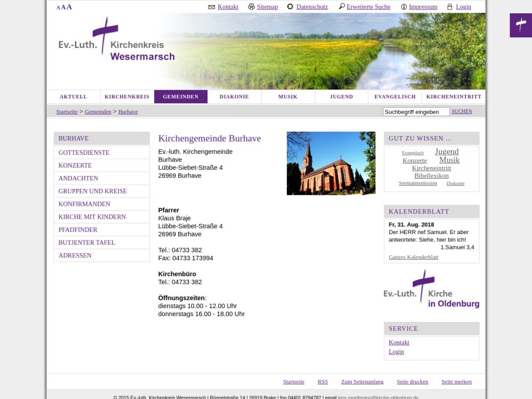Click the Bibellexikon tag in Gut zu wissen

[431, 176]
